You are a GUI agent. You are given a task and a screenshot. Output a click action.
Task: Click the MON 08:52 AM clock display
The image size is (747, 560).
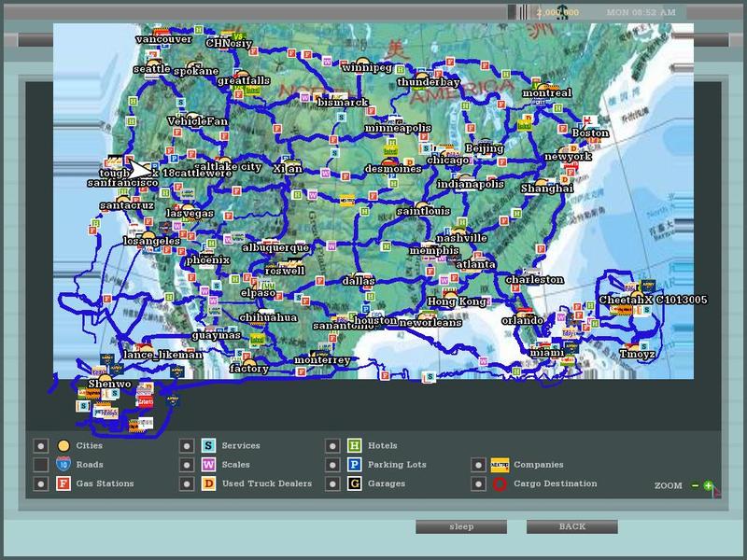638,12
